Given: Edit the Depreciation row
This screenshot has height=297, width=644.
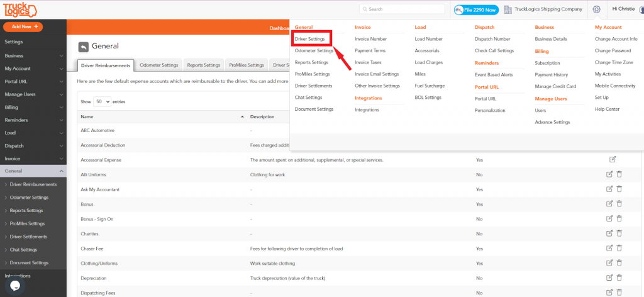Looking at the screenshot, I should point(609,277).
